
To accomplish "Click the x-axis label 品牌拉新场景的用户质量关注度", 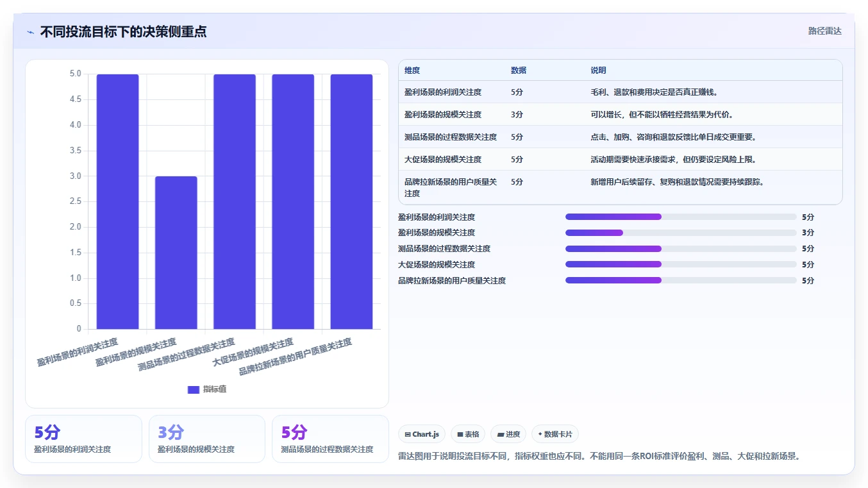I will pyautogui.click(x=296, y=357).
